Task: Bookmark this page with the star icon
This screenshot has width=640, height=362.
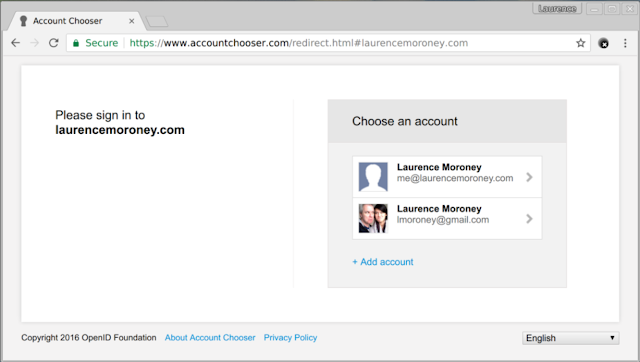Action: pyautogui.click(x=580, y=43)
